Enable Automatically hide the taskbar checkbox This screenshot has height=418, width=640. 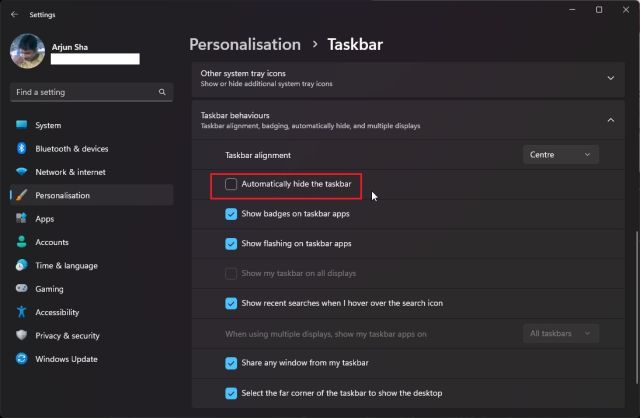point(232,185)
